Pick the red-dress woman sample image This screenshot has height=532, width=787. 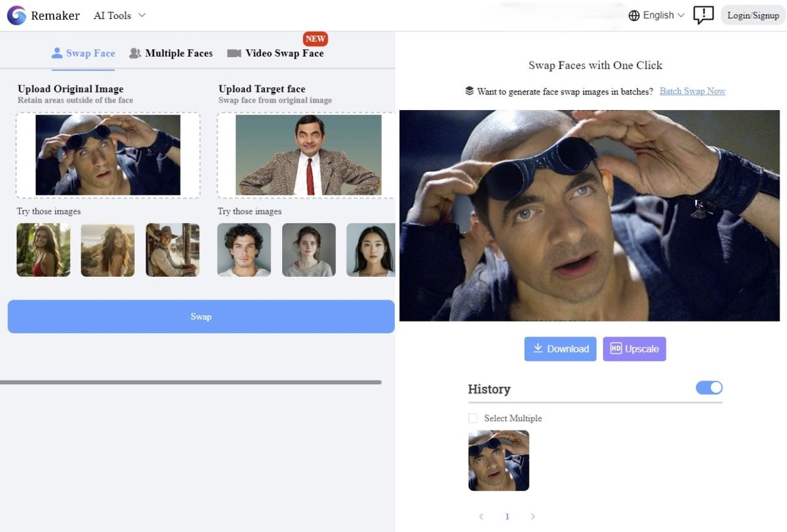(43, 250)
